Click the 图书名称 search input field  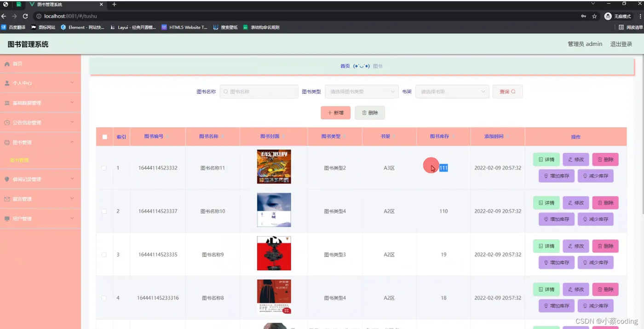(259, 92)
